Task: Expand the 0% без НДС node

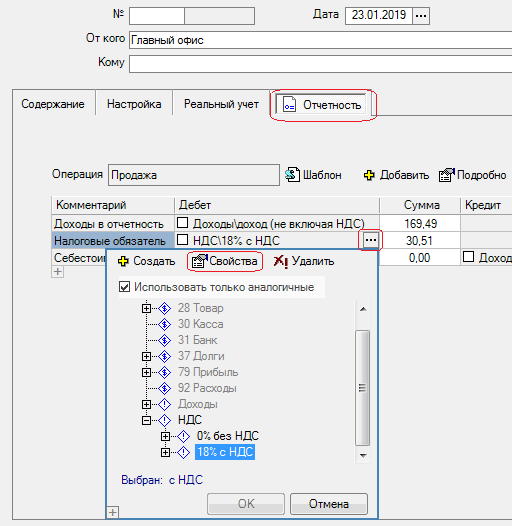Action: tap(165, 436)
